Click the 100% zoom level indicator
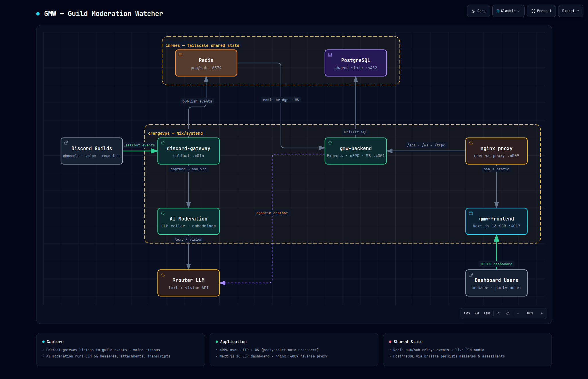The width and height of the screenshot is (588, 379). coord(530,313)
